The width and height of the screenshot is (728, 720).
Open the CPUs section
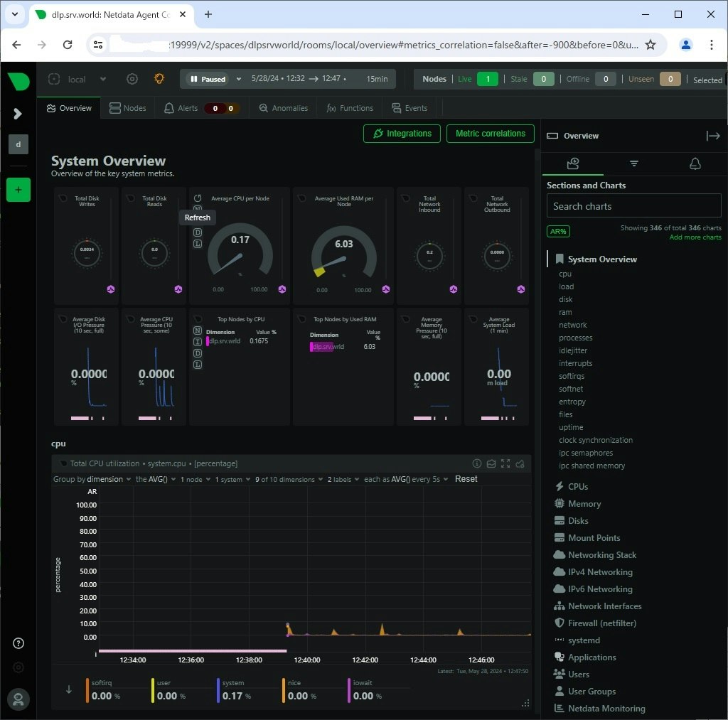pos(577,486)
